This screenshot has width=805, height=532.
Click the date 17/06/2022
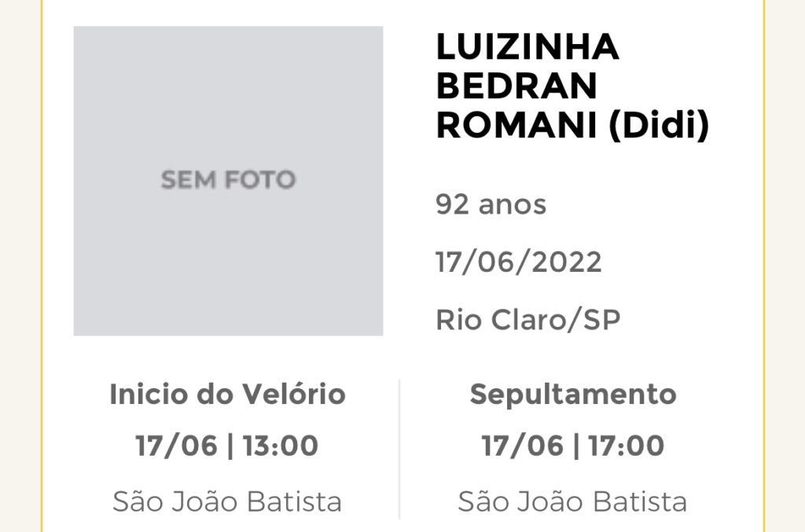click(519, 262)
